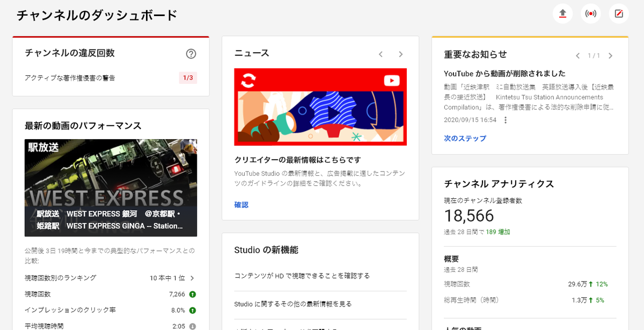
Task: Click the 1.3万 watch hours value
Action: point(580,300)
